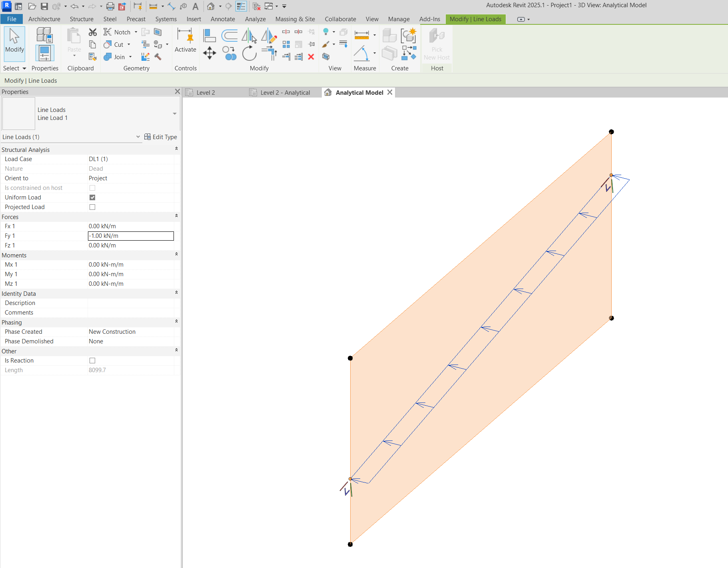Image resolution: width=728 pixels, height=568 pixels.
Task: Activate the Rotate tool
Action: point(249,53)
